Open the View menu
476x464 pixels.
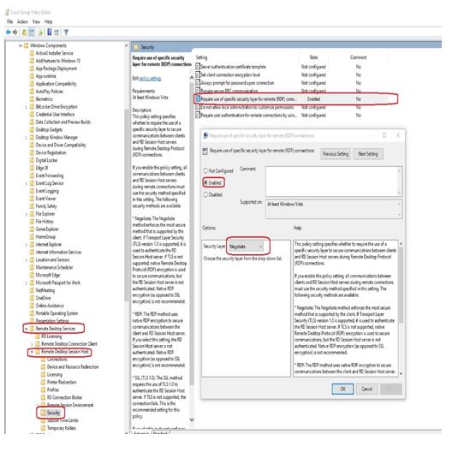coord(36,22)
